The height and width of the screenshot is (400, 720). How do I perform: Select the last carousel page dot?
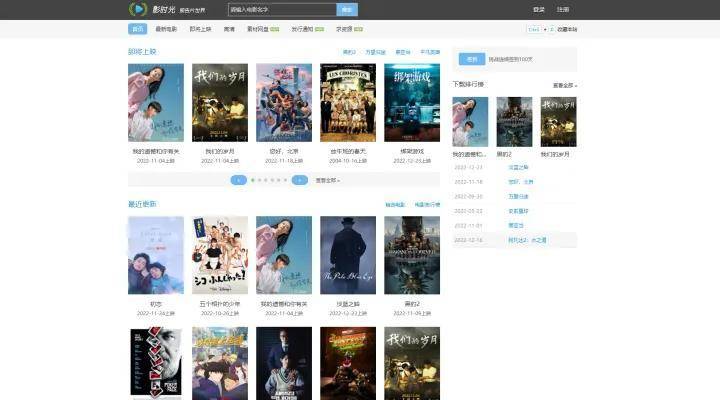point(285,180)
